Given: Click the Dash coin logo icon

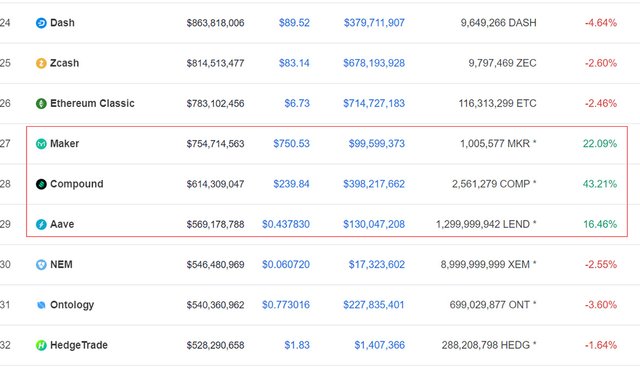Looking at the screenshot, I should pos(41,23).
